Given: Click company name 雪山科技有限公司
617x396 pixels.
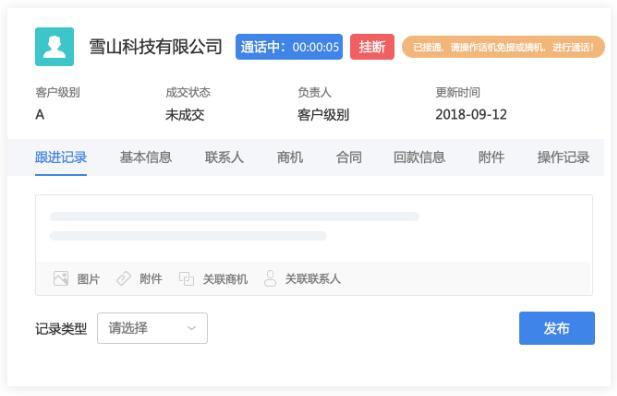Looking at the screenshot, I should pos(156,47).
